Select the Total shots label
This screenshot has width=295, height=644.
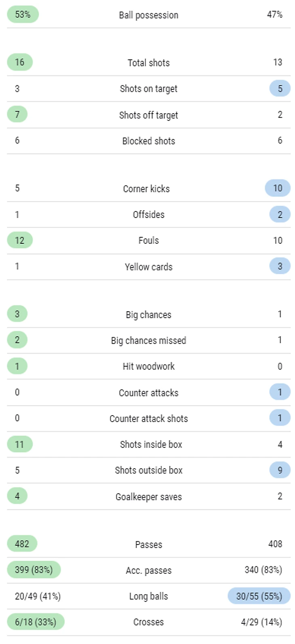point(149,63)
